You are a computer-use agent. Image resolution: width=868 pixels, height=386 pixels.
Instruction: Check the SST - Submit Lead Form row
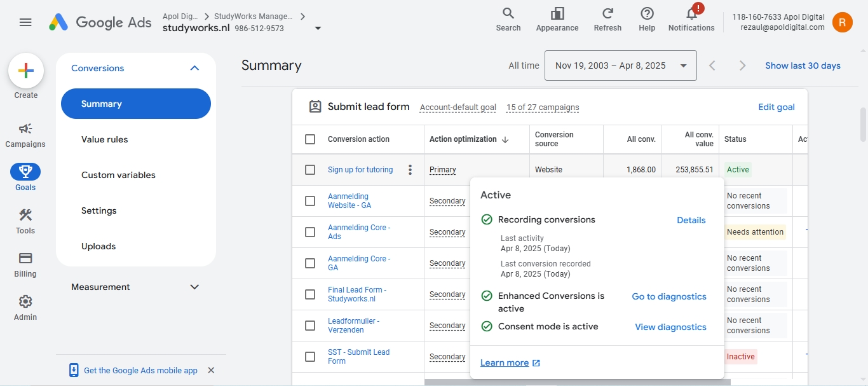pyautogui.click(x=310, y=357)
